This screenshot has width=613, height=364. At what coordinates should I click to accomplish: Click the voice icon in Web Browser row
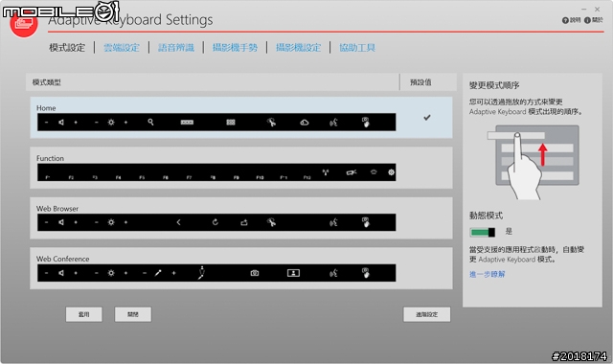coord(333,223)
